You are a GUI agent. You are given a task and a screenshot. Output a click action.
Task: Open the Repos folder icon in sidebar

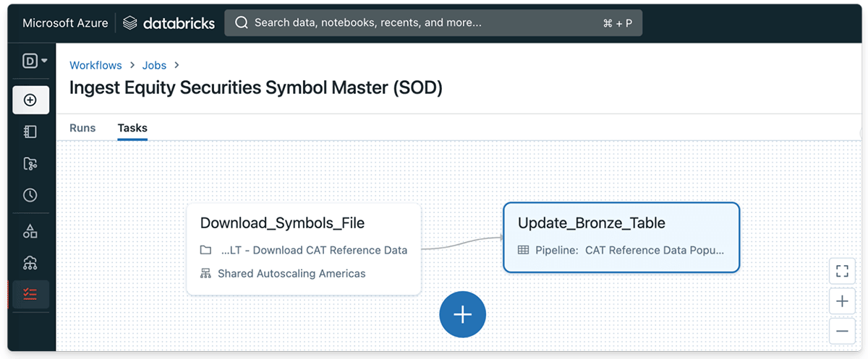point(30,164)
